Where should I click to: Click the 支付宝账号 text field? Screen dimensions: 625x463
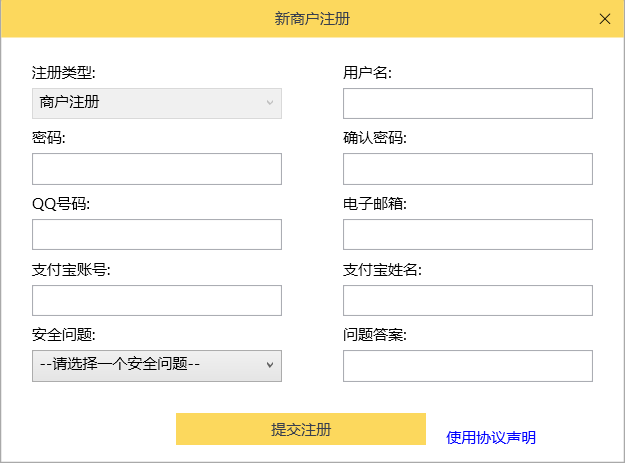coord(157,300)
